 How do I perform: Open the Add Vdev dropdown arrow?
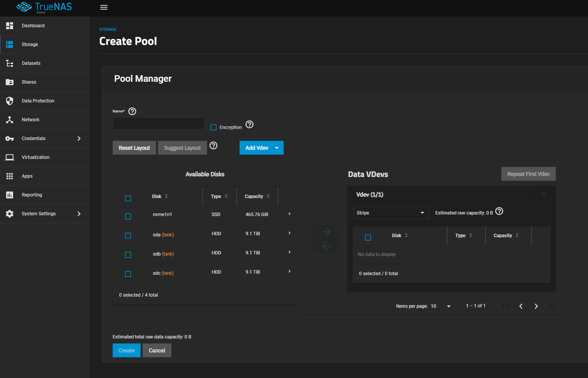pos(277,148)
